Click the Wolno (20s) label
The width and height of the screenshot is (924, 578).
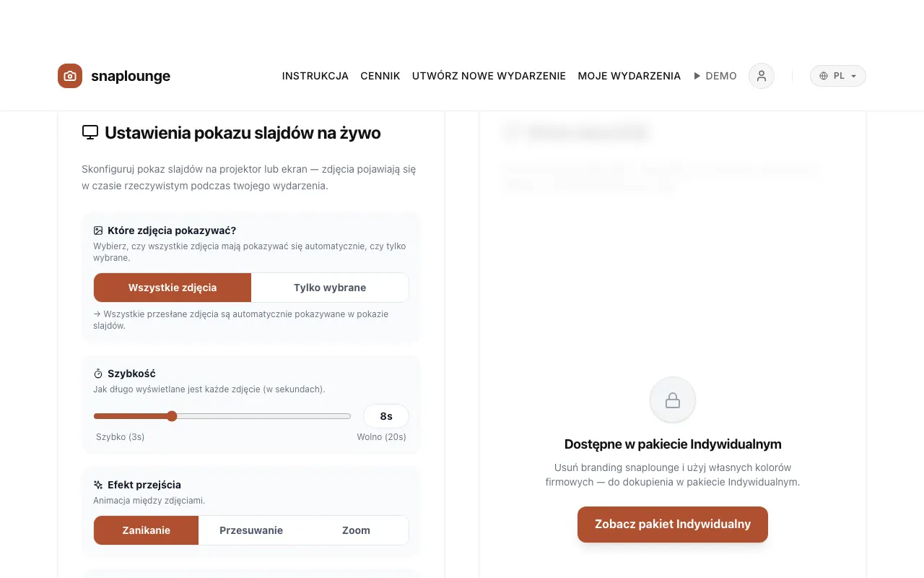[x=381, y=437]
